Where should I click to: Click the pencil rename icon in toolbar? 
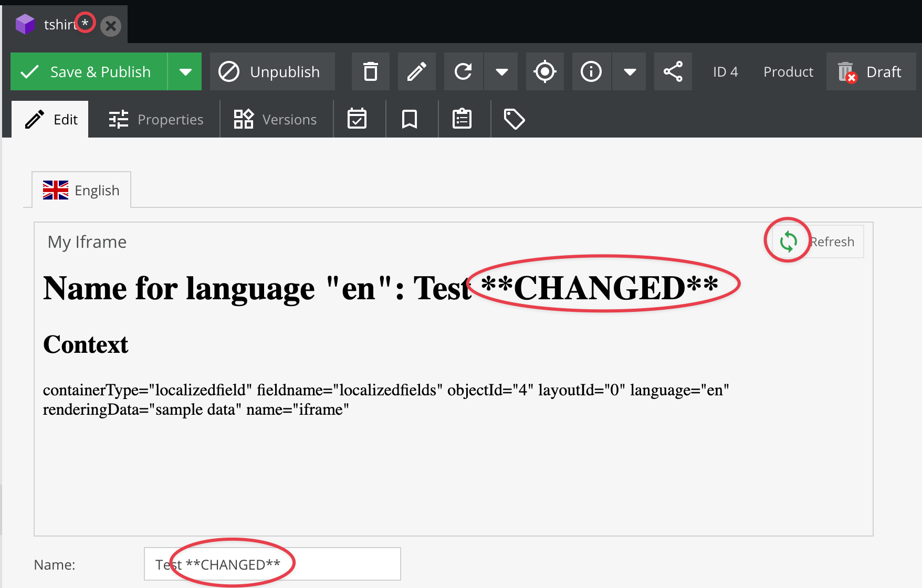click(x=417, y=71)
